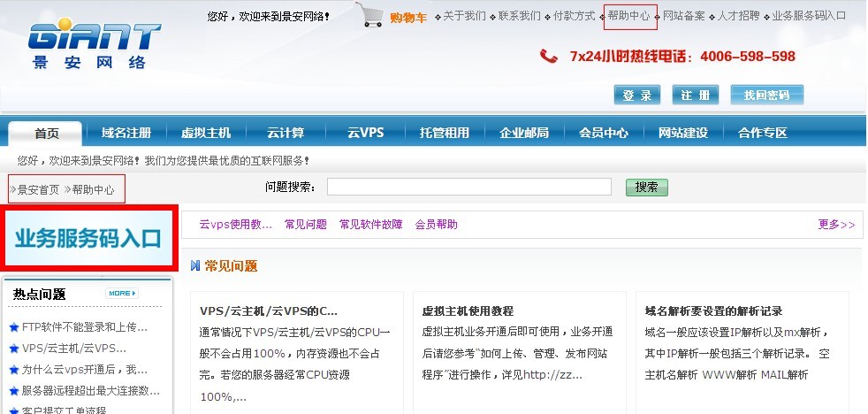Open the 域名注册 navigation tab
This screenshot has height=414, width=868.
click(126, 133)
